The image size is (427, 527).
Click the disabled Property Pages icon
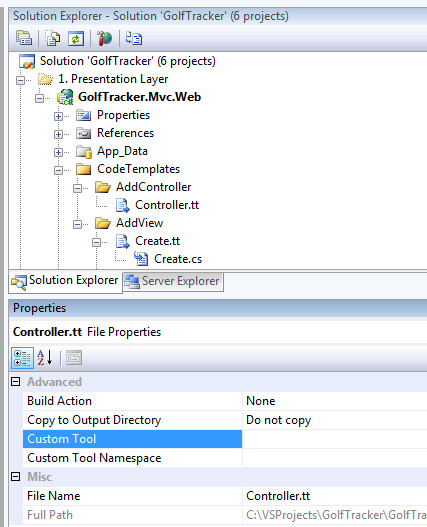tap(74, 358)
